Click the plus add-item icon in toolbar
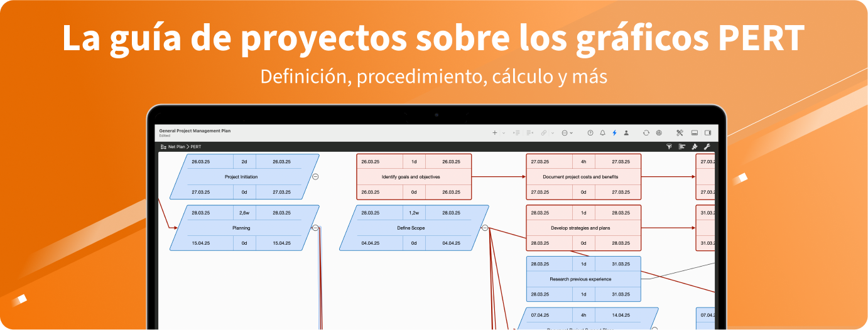 pyautogui.click(x=494, y=133)
